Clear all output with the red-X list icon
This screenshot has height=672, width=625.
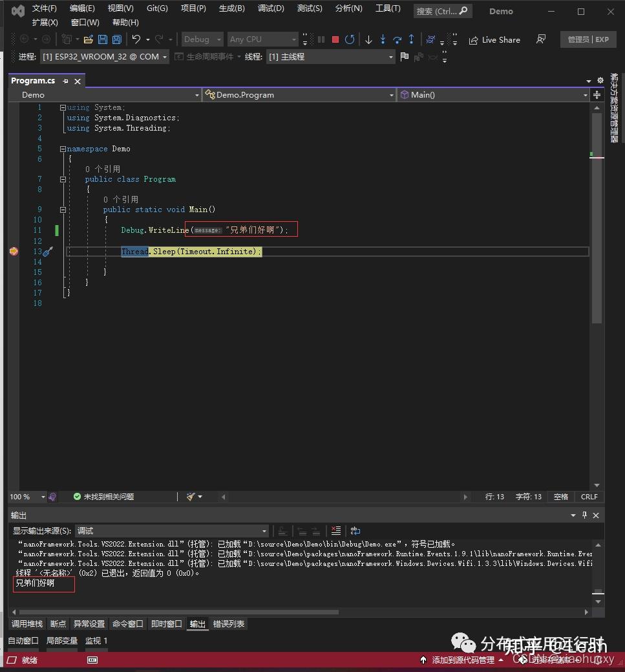point(336,530)
